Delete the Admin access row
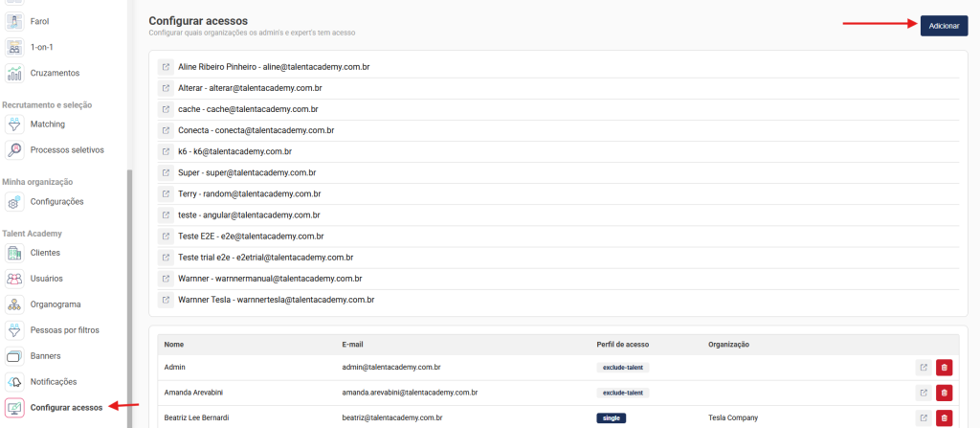The height and width of the screenshot is (428, 980). click(945, 367)
